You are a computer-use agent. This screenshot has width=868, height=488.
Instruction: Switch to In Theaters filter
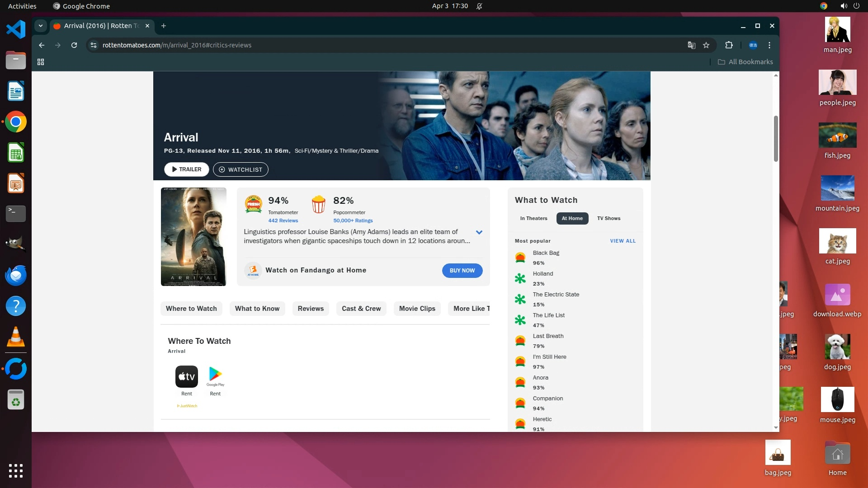[533, 218]
